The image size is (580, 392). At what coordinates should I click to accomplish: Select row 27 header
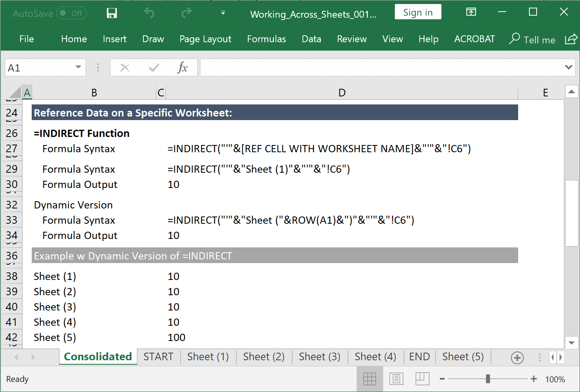click(x=12, y=149)
